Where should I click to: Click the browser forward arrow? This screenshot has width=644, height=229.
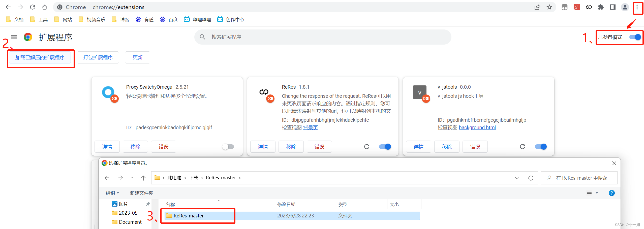pyautogui.click(x=20, y=7)
